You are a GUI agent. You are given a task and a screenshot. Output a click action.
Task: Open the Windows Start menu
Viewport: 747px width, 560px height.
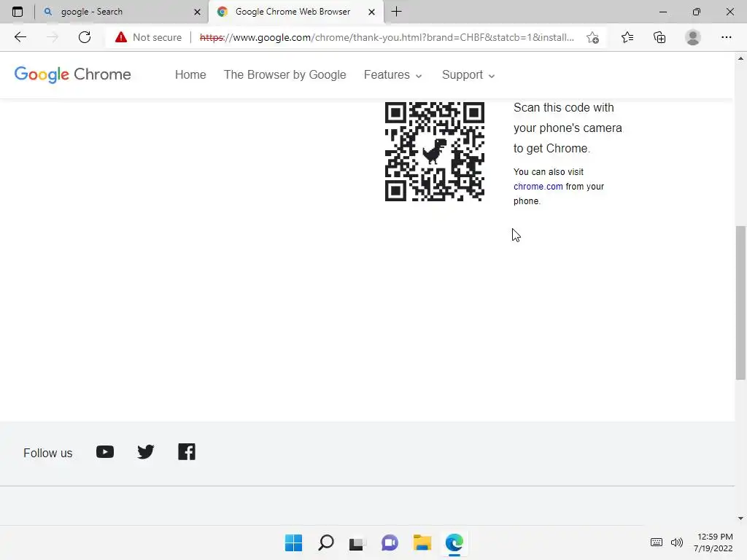pyautogui.click(x=293, y=542)
